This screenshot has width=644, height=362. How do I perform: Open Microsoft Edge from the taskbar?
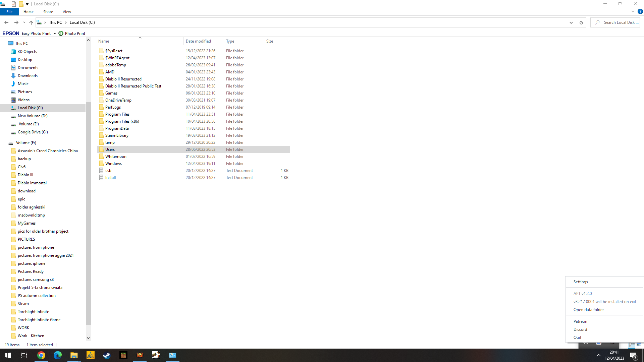pyautogui.click(x=57, y=355)
